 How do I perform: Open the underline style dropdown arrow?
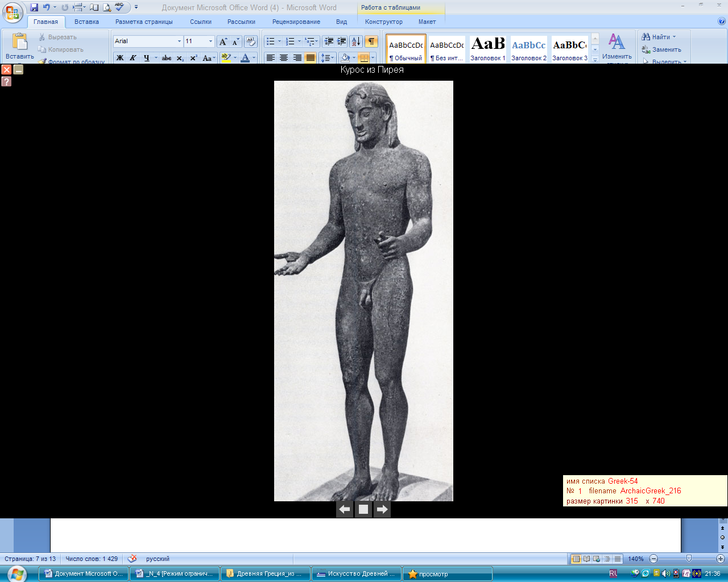point(156,58)
